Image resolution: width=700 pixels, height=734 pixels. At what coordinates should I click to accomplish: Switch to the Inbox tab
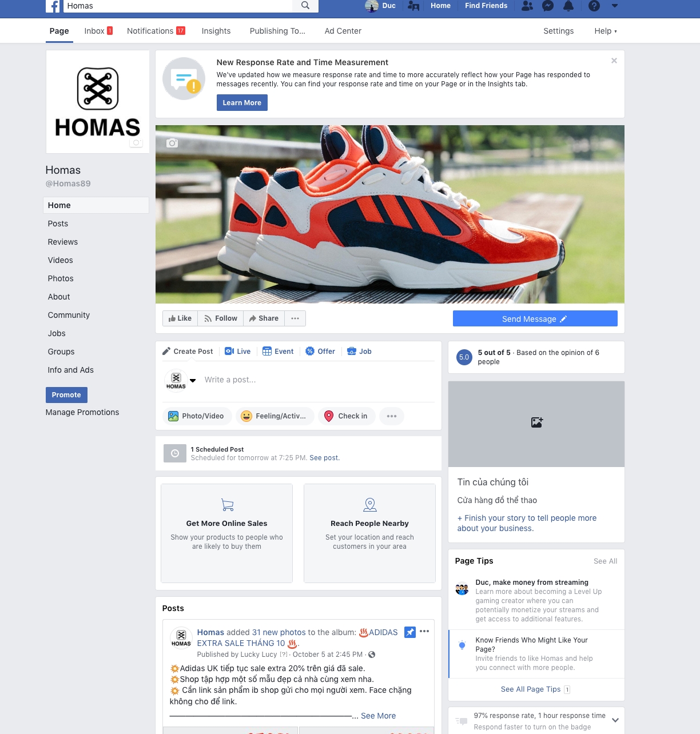pos(98,31)
